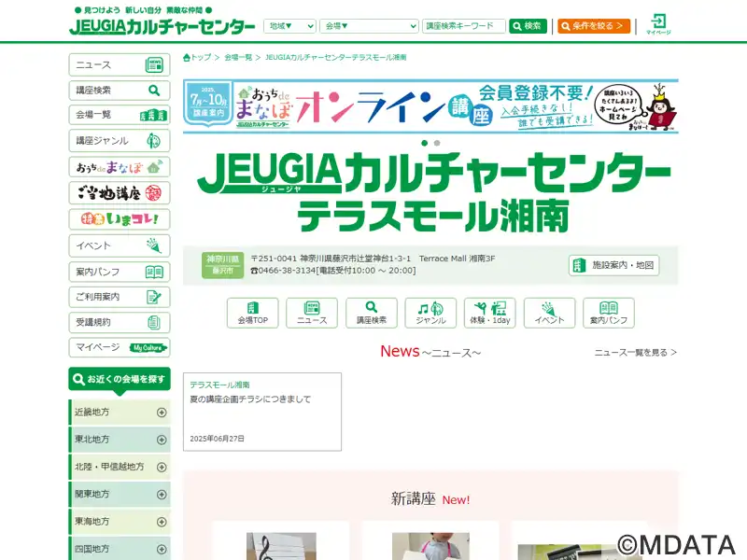This screenshot has height=560, width=747.
Task: Click the JEUGIAカルチャーセンター header logo
Action: (162, 26)
